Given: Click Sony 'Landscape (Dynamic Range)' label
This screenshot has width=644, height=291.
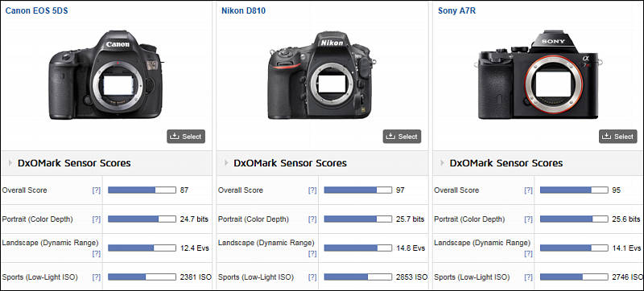Looking at the screenshot, I should (x=482, y=243).
